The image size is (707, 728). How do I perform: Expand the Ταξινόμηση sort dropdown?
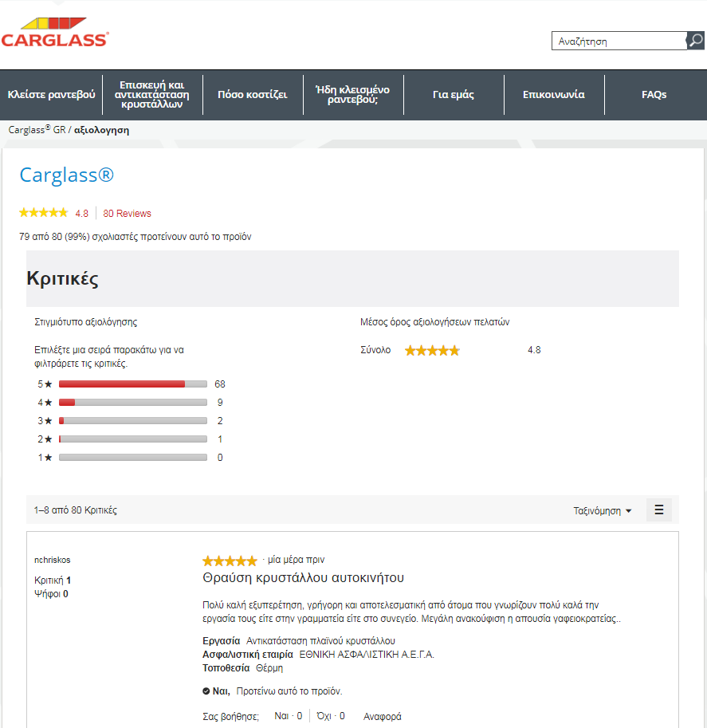[602, 511]
